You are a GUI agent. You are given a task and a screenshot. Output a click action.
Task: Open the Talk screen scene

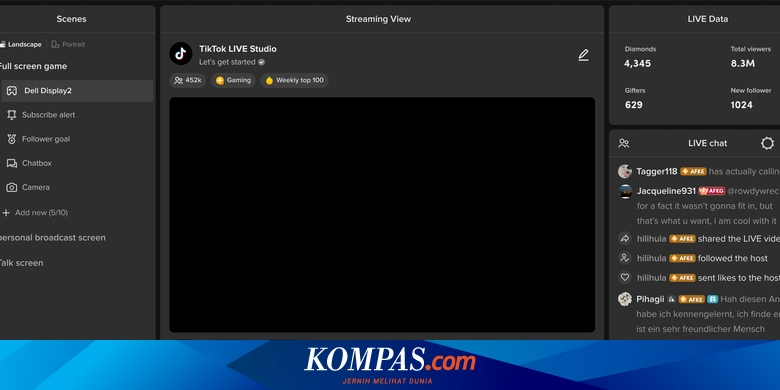[x=21, y=263]
